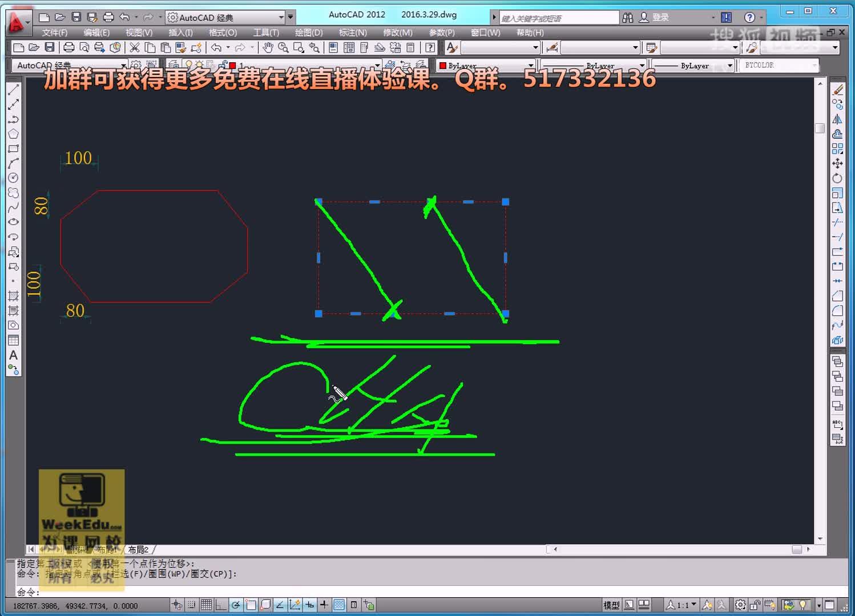Select the Line tool

(14, 90)
